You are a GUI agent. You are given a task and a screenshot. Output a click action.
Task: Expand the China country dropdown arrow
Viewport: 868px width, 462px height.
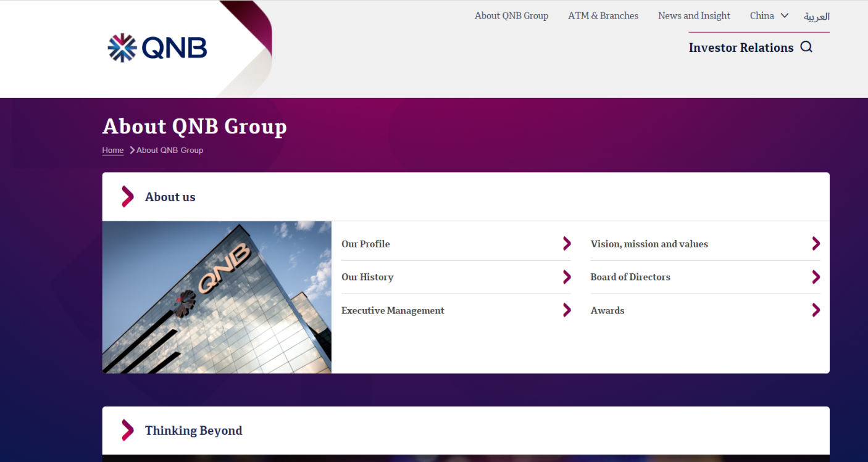785,16
